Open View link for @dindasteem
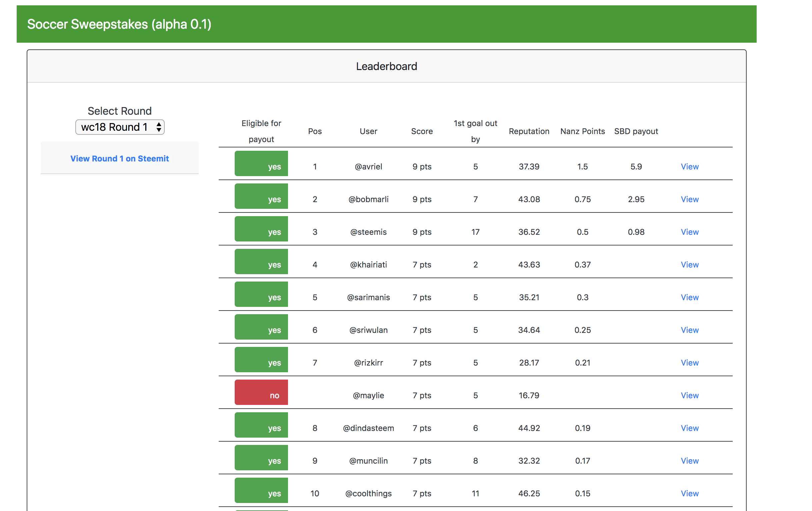The image size is (812, 511). 689,428
